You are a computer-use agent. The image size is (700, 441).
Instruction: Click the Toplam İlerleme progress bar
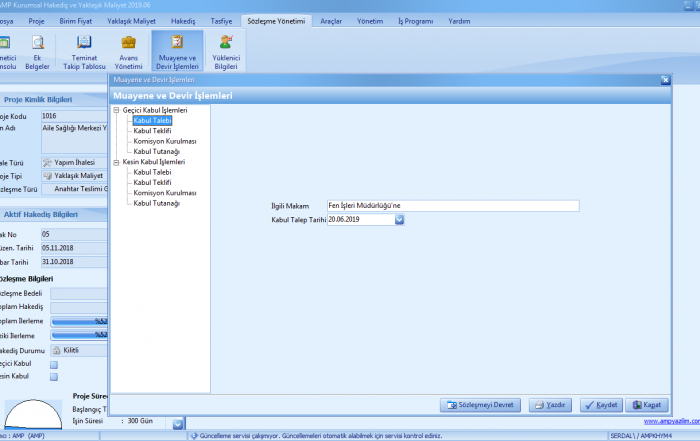click(79, 321)
